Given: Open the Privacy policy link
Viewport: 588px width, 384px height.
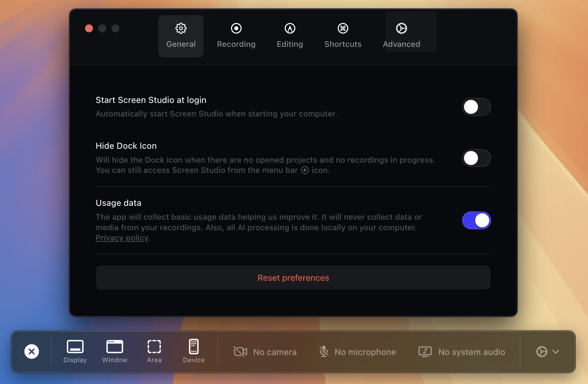Looking at the screenshot, I should point(122,238).
